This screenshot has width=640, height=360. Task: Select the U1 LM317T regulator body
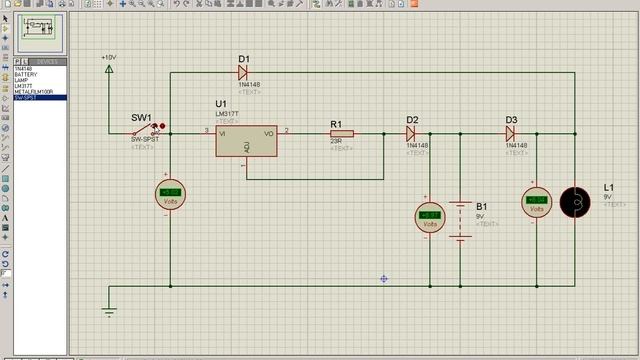click(x=247, y=141)
